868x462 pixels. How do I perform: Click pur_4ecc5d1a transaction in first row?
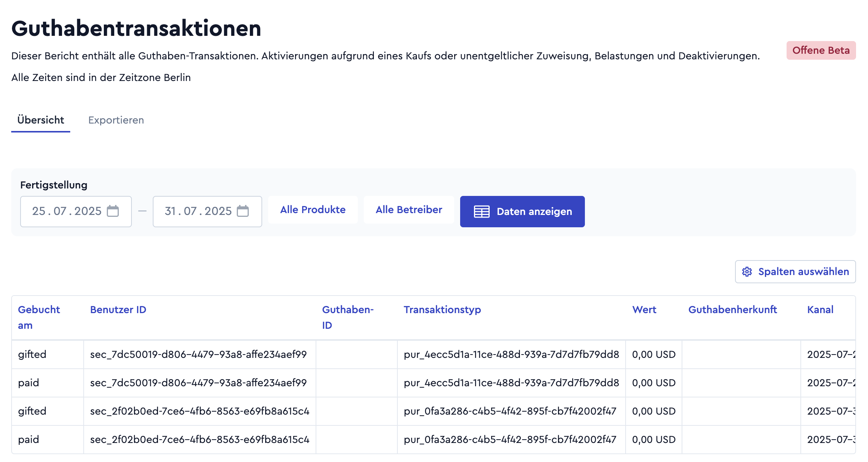[511, 355]
